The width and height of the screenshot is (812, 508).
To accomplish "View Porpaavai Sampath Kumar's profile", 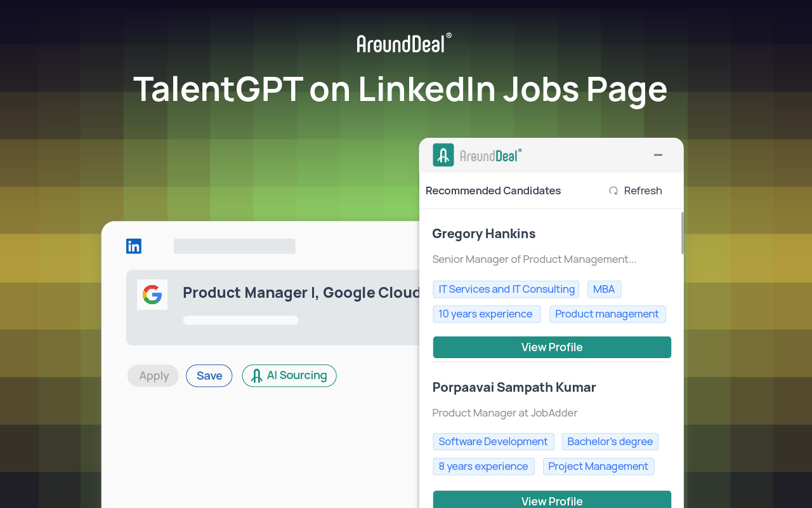I will click(x=552, y=500).
